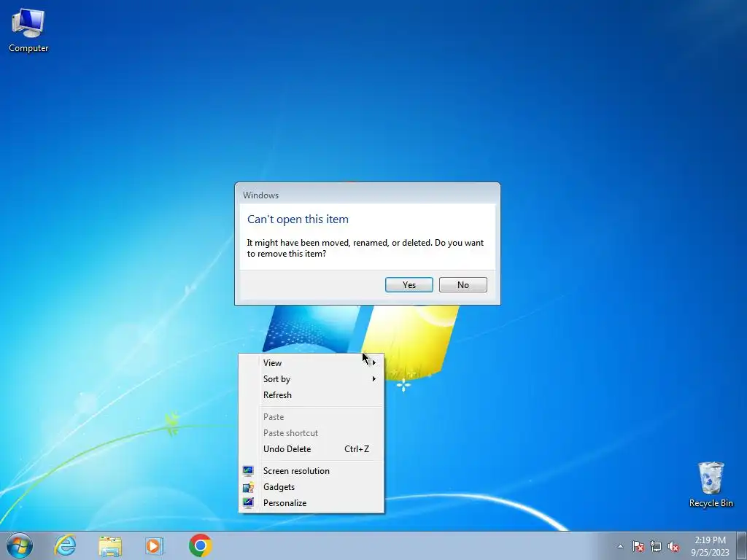The height and width of the screenshot is (560, 747).
Task: Open Windows Explorer from the taskbar
Action: [110, 545]
